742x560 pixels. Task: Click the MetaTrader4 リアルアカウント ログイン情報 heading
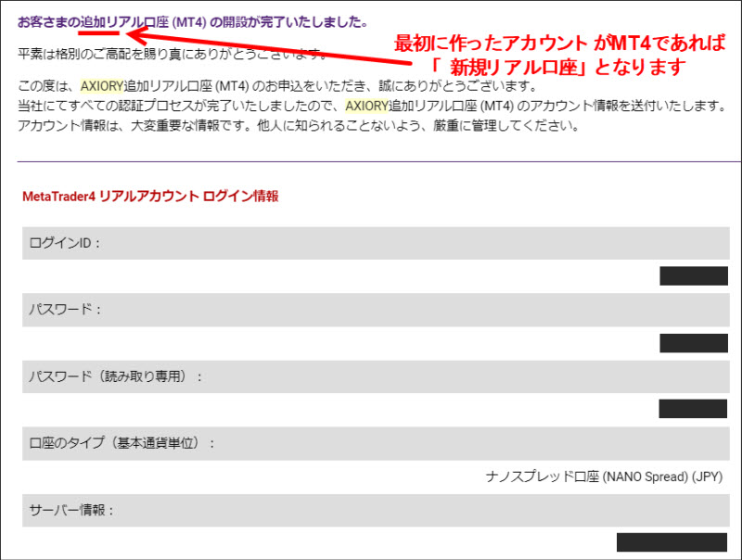click(149, 197)
